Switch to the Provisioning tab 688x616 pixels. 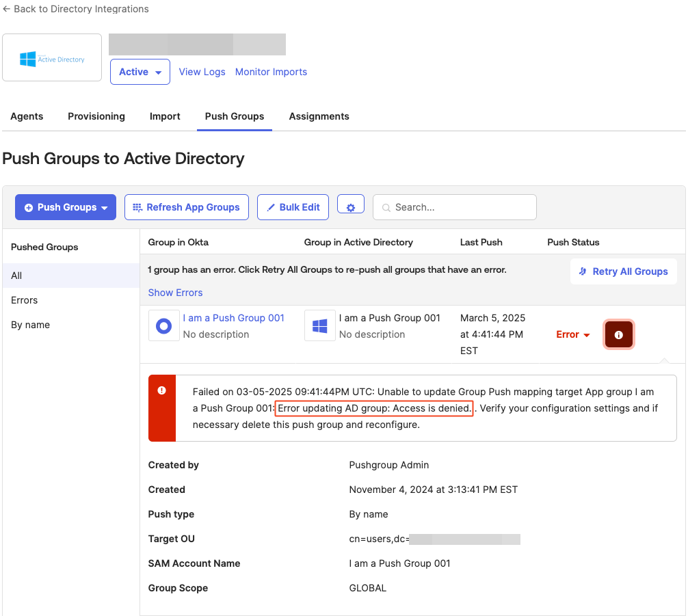(96, 116)
